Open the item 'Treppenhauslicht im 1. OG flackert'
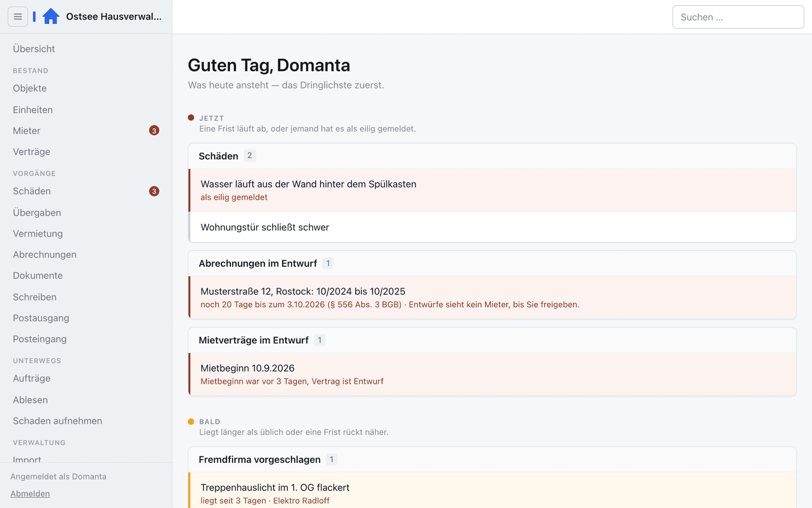The height and width of the screenshot is (508, 812). pos(492,490)
